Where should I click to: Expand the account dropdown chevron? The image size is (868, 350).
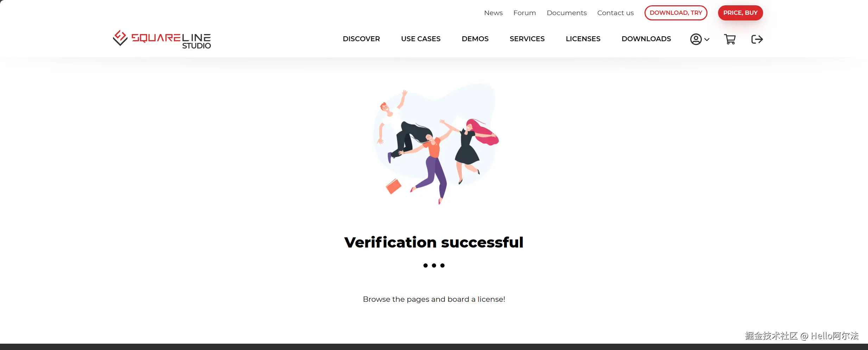[x=707, y=39]
